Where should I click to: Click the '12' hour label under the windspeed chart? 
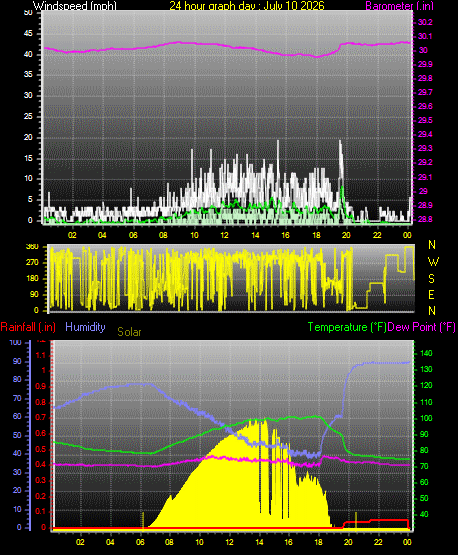pos(224,235)
